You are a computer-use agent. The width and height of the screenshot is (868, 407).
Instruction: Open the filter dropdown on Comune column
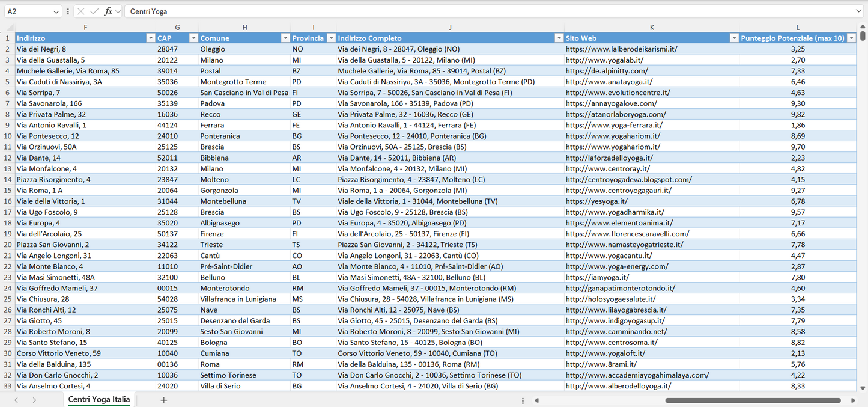(x=285, y=37)
